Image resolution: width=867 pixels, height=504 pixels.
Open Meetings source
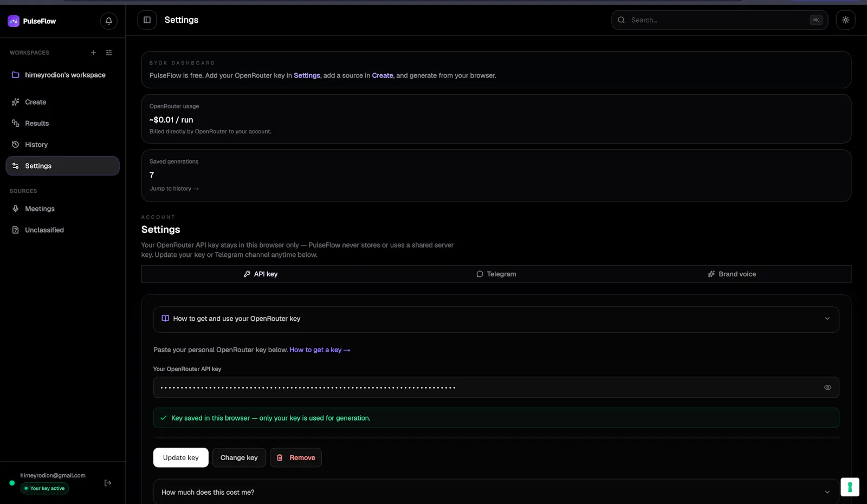click(x=62, y=209)
